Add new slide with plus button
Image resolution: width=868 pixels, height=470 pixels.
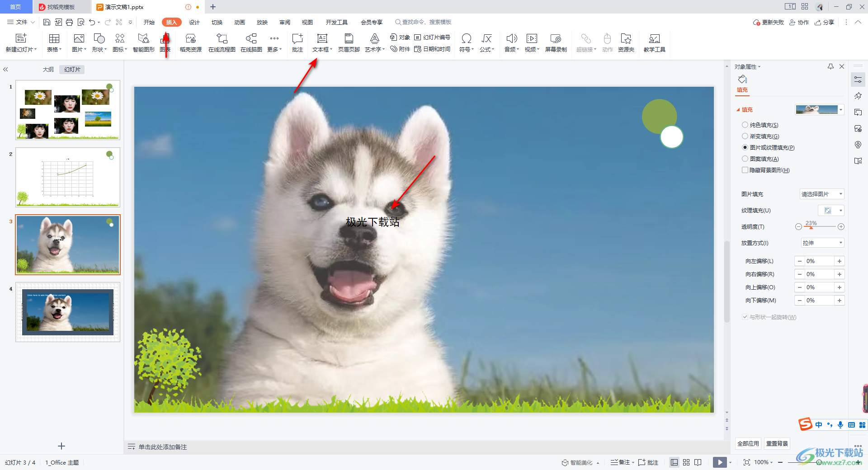point(61,446)
